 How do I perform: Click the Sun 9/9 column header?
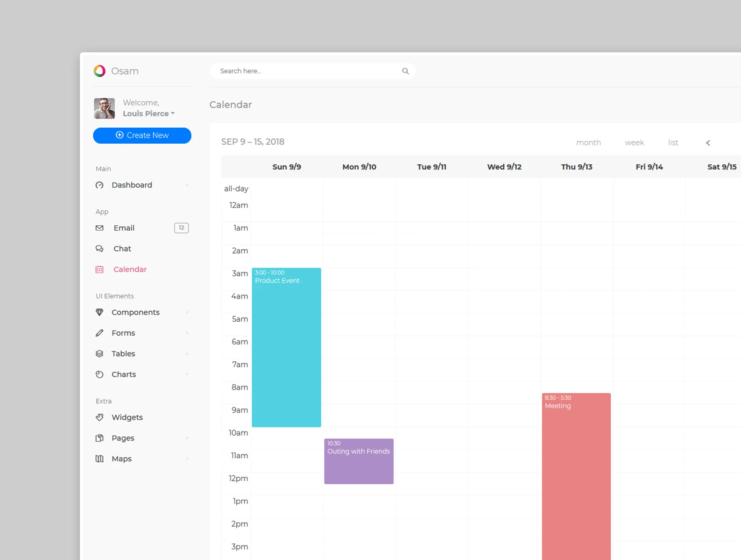tap(287, 167)
